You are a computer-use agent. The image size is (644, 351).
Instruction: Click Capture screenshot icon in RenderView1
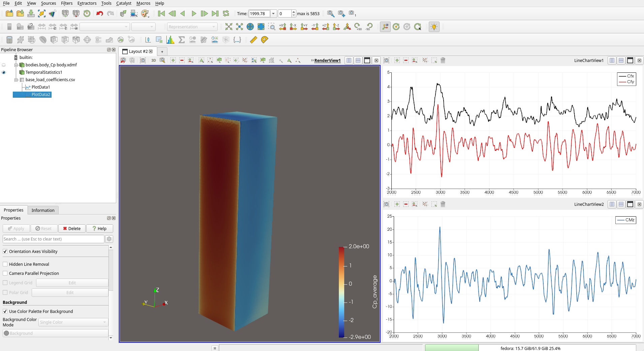pos(143,60)
